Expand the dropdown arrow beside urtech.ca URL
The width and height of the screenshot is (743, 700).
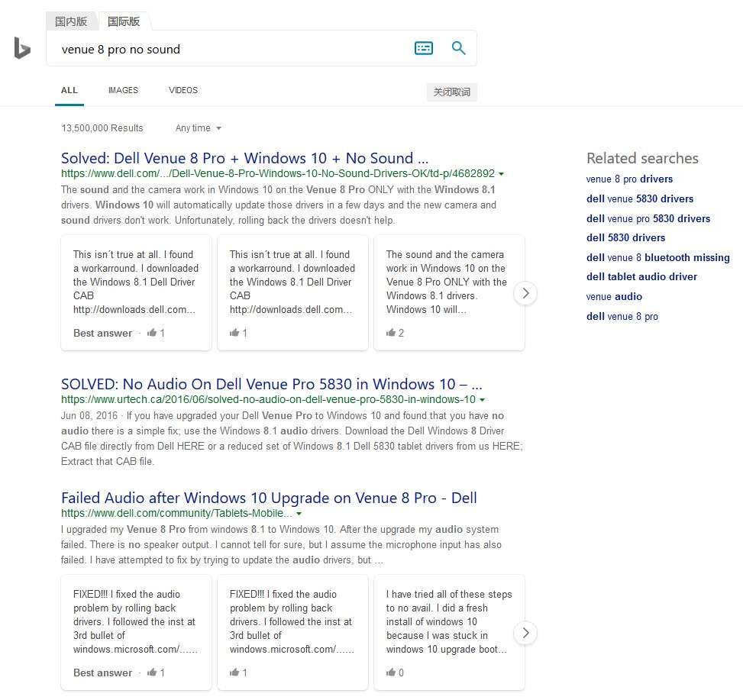(x=482, y=400)
